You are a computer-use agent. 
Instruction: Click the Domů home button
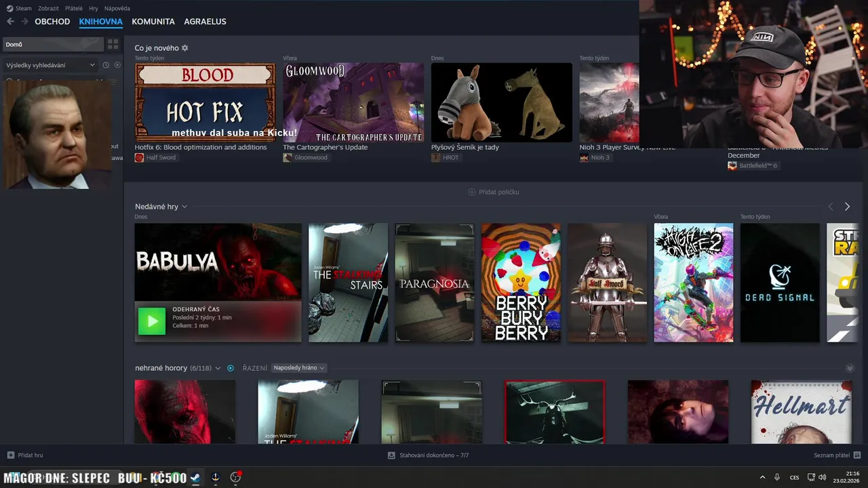point(53,44)
